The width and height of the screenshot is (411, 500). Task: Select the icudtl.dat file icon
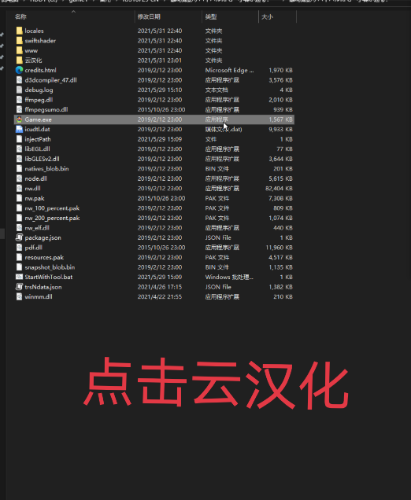click(x=19, y=129)
